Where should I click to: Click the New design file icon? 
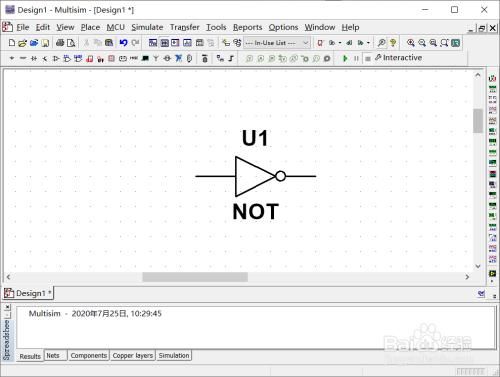tap(12, 43)
